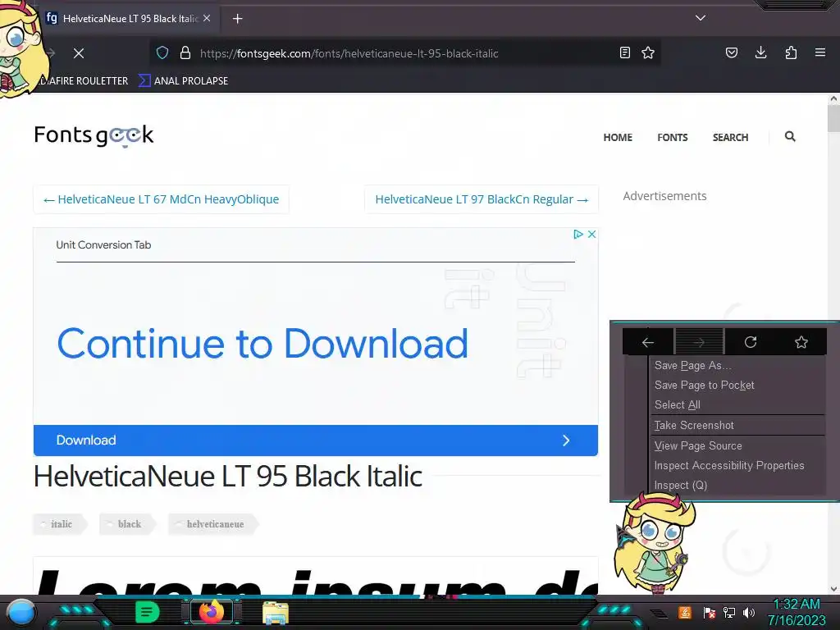Close the advertisement with X icon
840x630 pixels.
(591, 234)
